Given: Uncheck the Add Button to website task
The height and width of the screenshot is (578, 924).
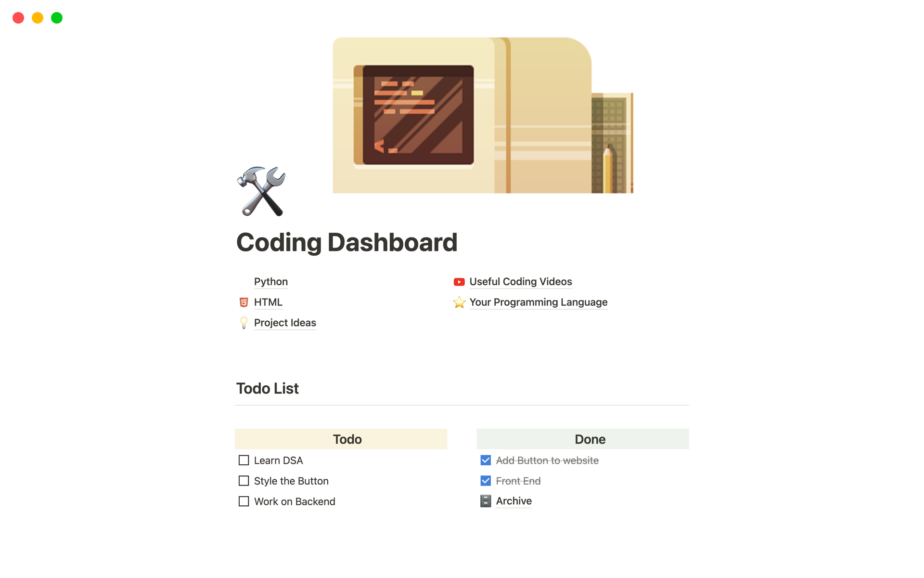Looking at the screenshot, I should click(485, 460).
